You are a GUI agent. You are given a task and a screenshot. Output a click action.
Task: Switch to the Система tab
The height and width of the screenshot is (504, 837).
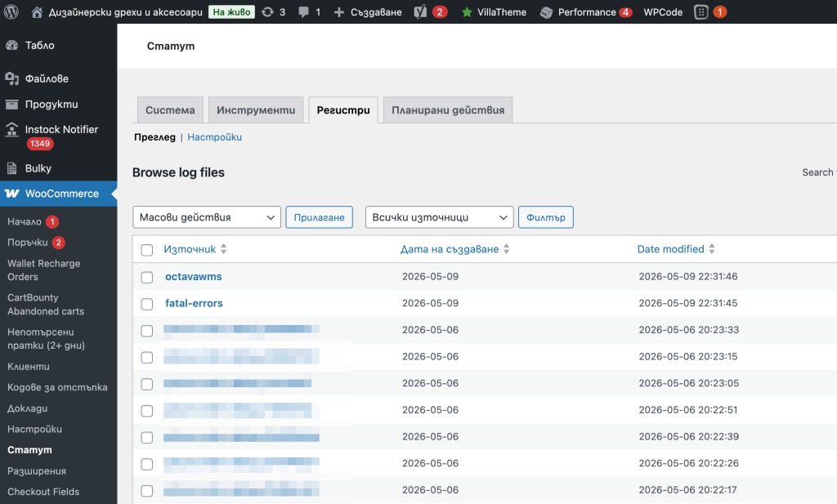[170, 109]
